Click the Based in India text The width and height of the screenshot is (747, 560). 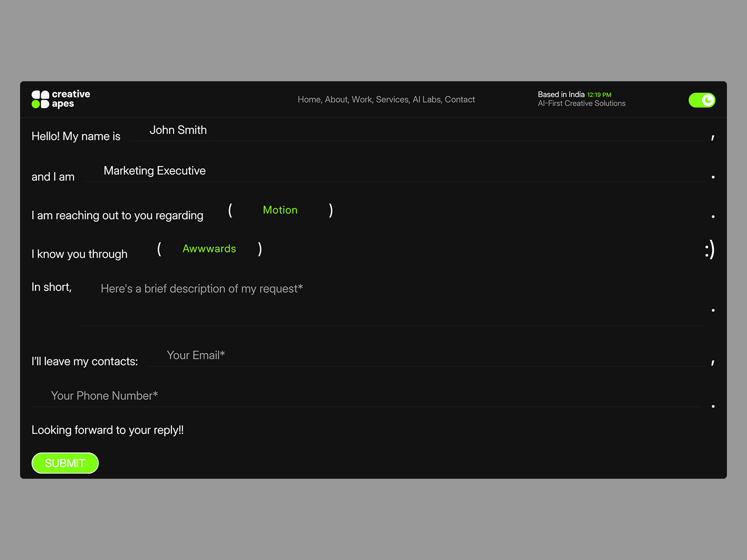(561, 94)
